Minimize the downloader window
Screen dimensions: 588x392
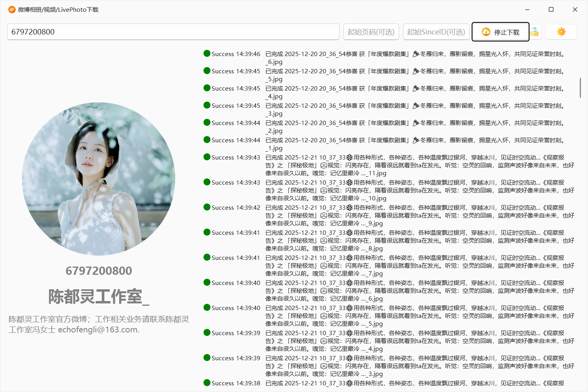[527, 9]
